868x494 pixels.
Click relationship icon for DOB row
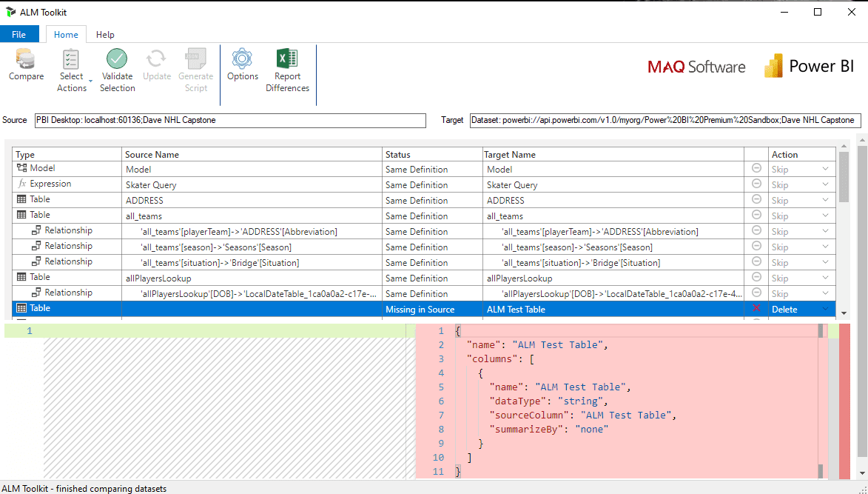[x=36, y=293]
